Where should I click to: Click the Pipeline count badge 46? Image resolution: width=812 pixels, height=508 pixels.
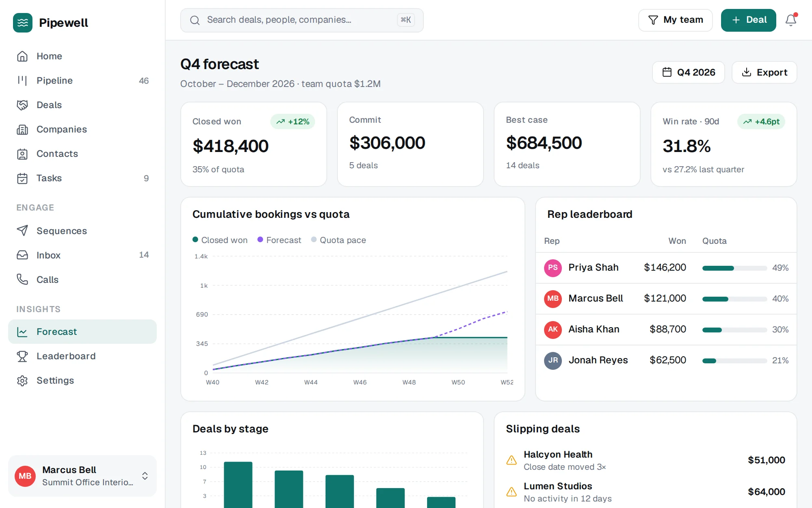144,80
